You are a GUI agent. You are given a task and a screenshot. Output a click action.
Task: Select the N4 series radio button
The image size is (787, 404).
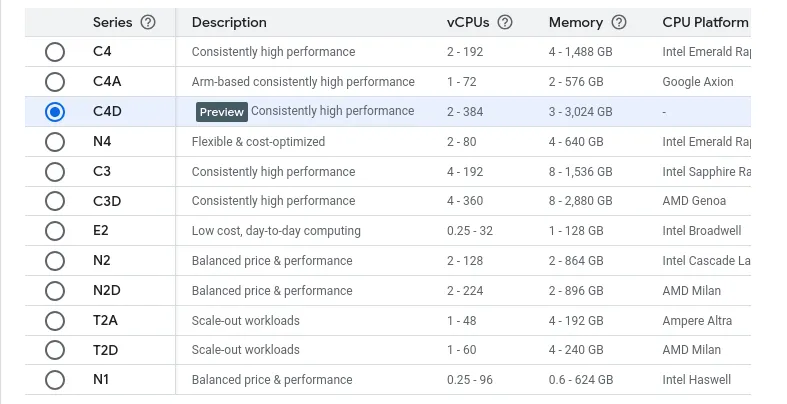[55, 142]
